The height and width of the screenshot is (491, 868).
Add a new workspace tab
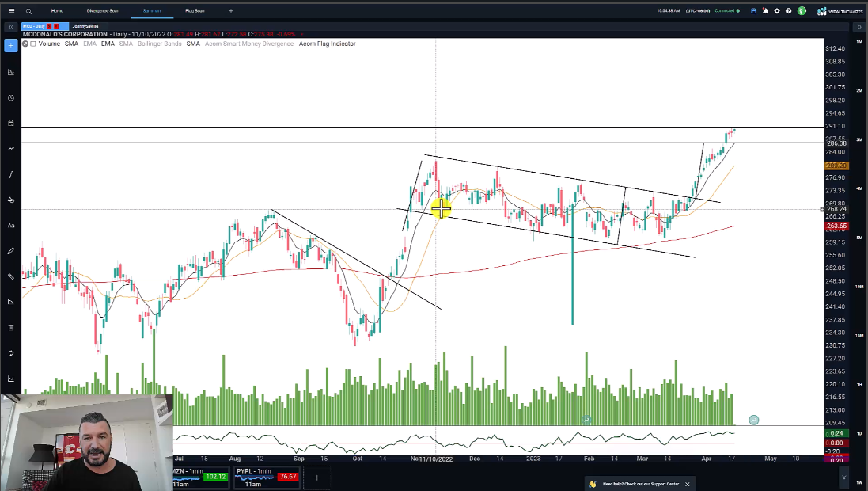[231, 11]
